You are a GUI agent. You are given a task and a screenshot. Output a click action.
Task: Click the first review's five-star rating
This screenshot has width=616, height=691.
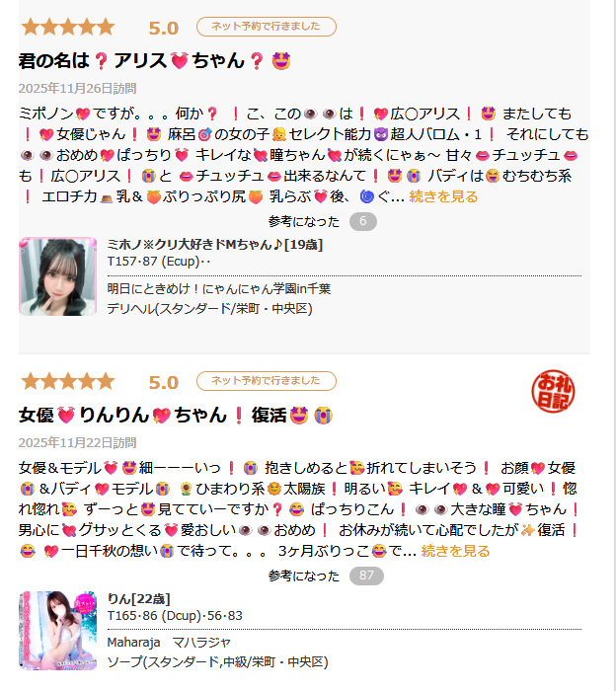pyautogui.click(x=68, y=27)
